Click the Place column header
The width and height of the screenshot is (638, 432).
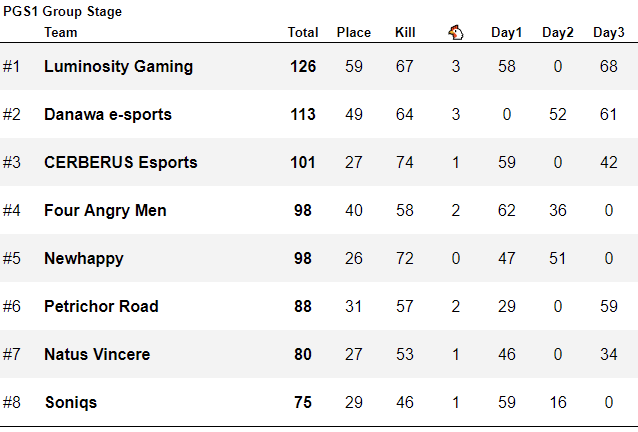(353, 32)
